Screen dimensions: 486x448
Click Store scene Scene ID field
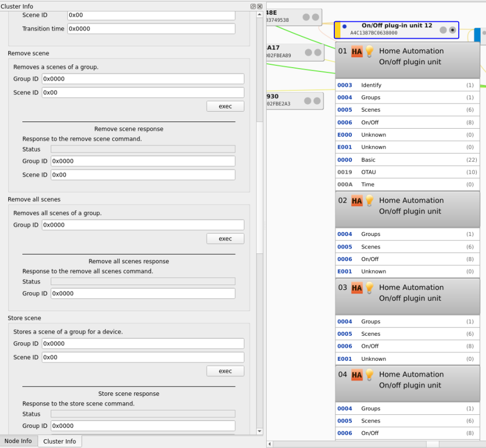143,358
